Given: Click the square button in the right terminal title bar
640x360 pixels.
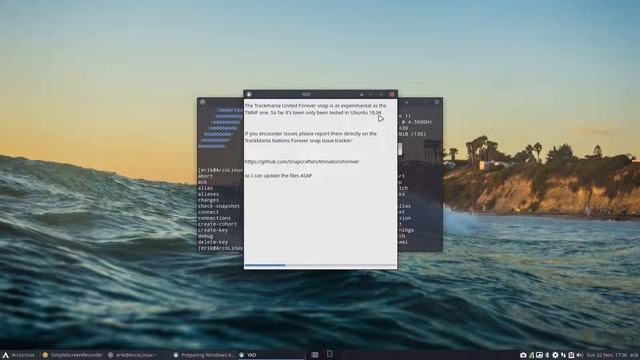Looking at the screenshot, I should tap(437, 102).
